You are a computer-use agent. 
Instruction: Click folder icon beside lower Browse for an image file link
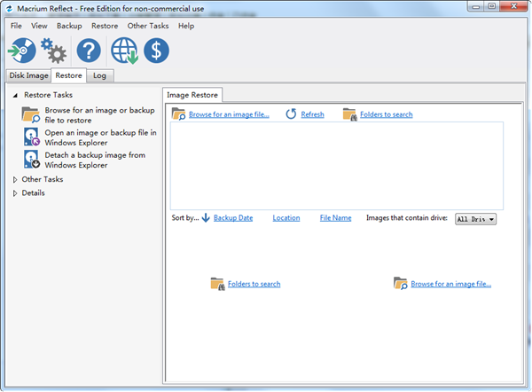401,284
